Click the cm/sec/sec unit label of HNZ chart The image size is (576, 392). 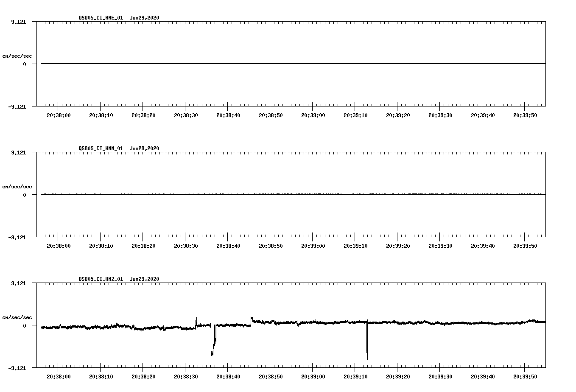coord(17,317)
